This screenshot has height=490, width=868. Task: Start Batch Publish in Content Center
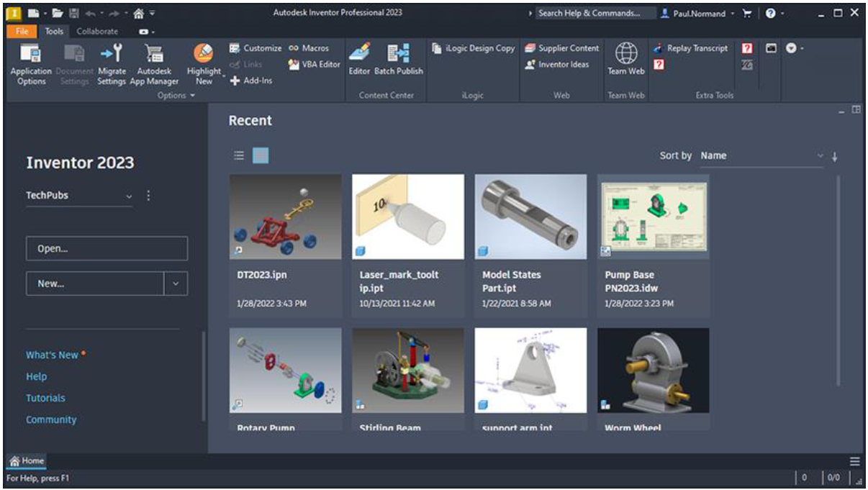tap(399, 60)
